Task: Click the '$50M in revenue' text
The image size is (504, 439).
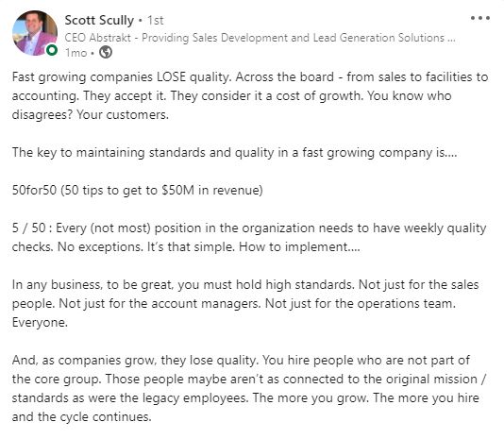Action: point(211,190)
